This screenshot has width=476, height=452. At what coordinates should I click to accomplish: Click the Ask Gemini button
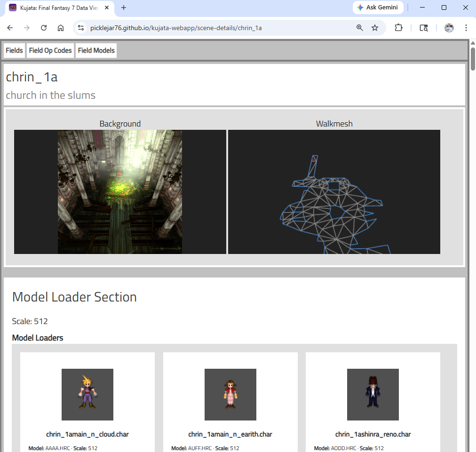[378, 8]
